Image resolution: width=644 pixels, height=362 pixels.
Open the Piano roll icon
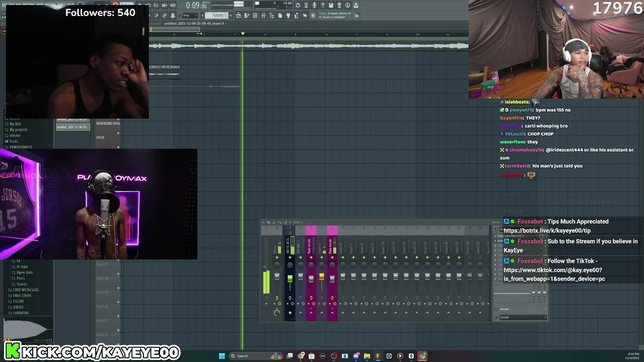click(247, 16)
